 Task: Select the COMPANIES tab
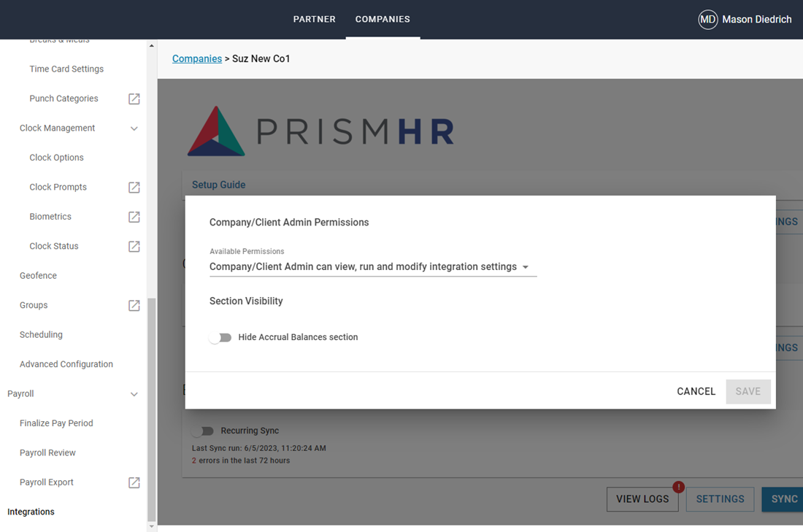383,19
